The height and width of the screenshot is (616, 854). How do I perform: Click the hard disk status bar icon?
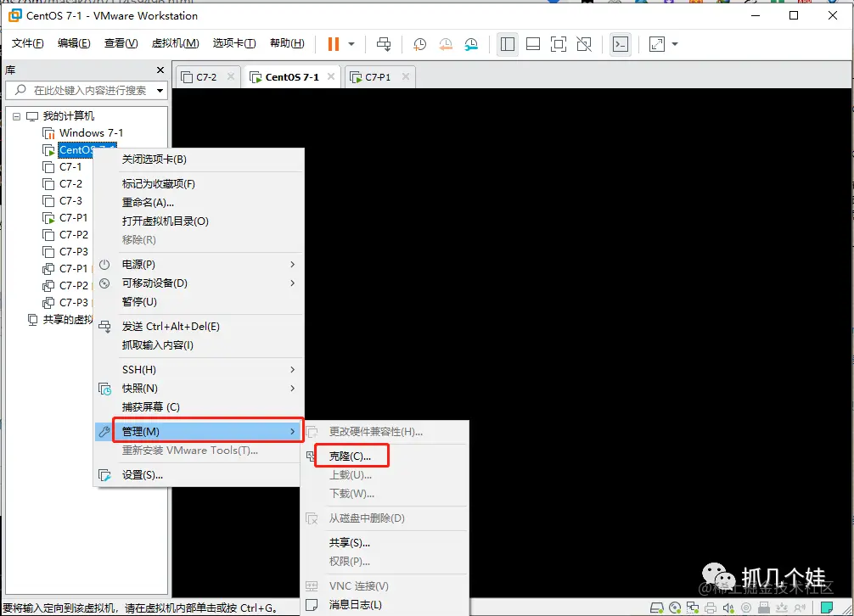(657, 608)
